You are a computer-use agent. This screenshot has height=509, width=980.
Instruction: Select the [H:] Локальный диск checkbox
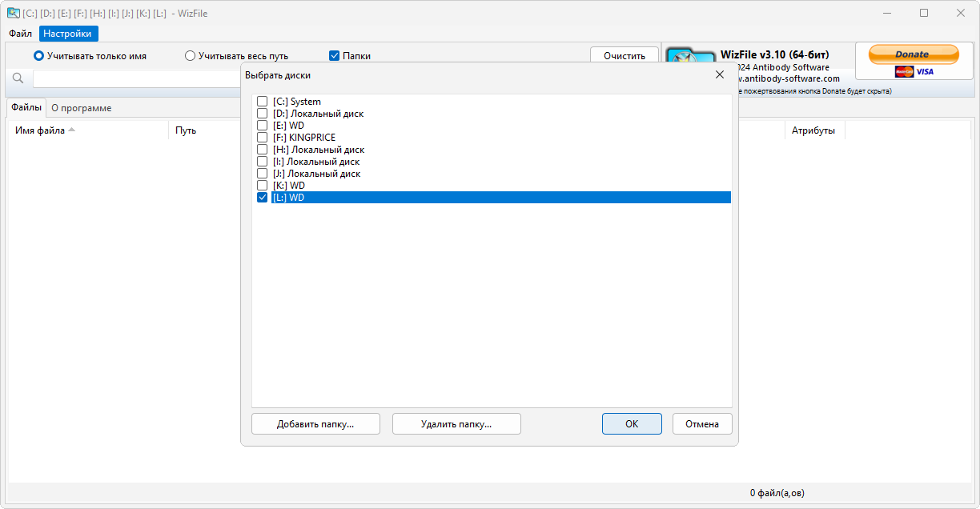[x=262, y=150]
